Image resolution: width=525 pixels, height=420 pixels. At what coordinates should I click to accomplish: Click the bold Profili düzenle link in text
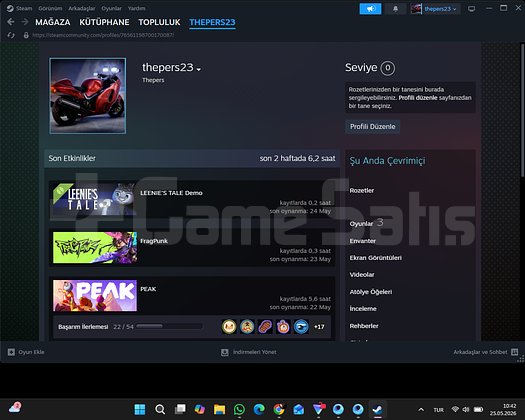[418, 98]
